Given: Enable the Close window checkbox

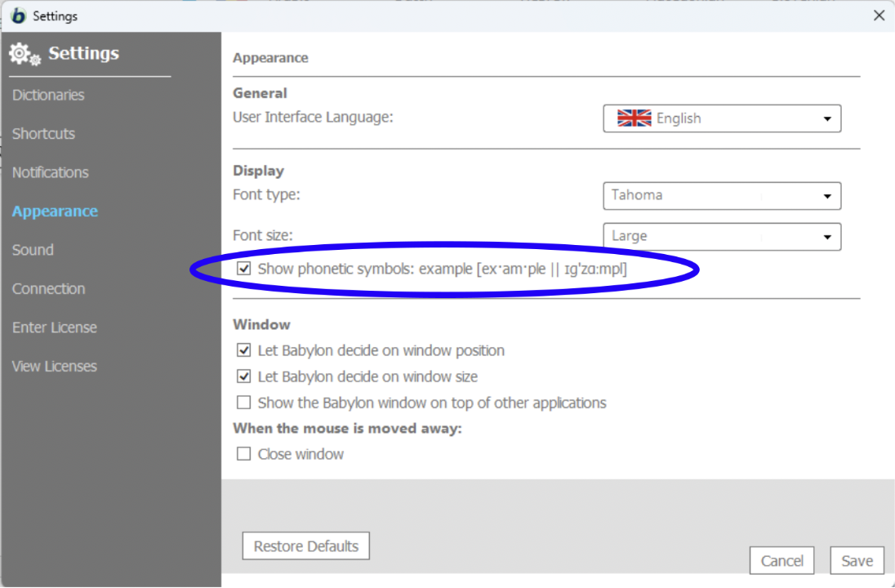Looking at the screenshot, I should (x=243, y=454).
